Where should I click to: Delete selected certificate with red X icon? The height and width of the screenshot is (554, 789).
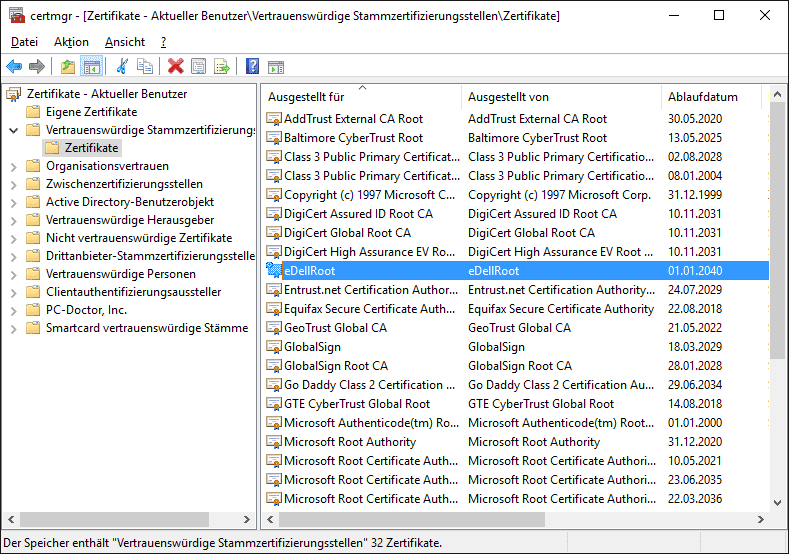click(176, 66)
